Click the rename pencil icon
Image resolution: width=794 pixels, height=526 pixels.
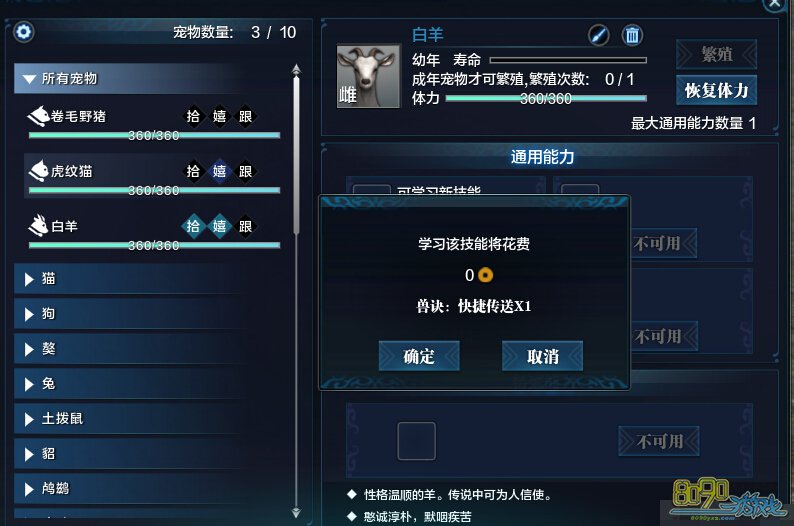point(599,35)
